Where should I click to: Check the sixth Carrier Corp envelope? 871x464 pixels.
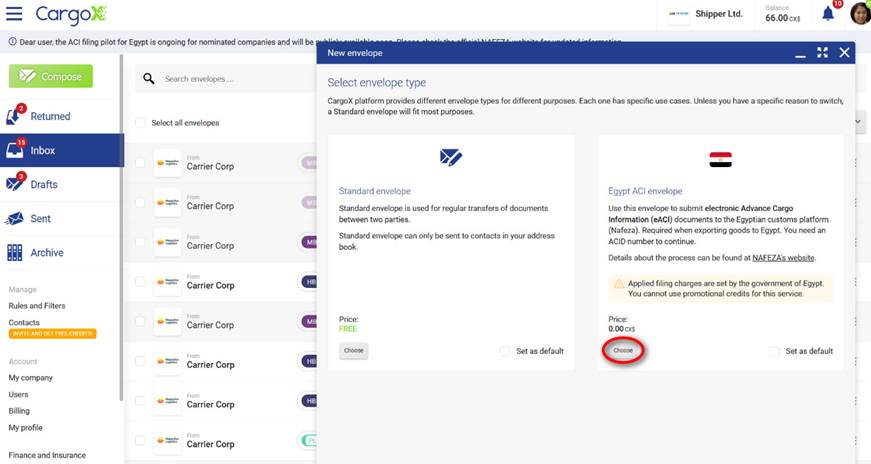coord(140,361)
